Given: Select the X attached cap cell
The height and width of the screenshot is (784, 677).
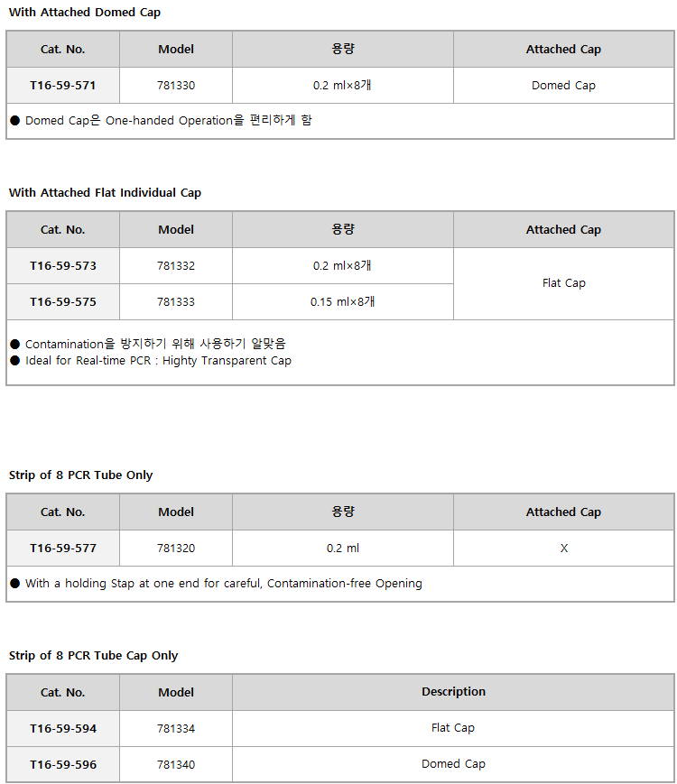Looking at the screenshot, I should [563, 549].
